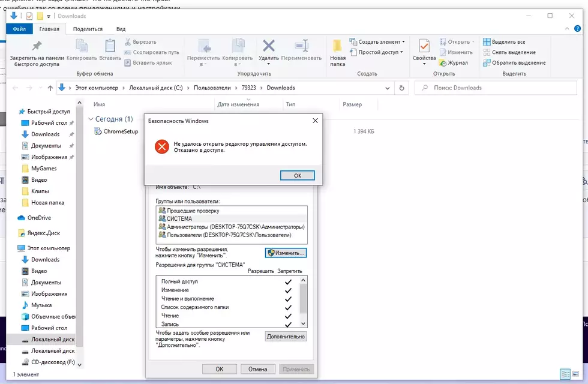Click Скопировать путь in the ribbon
Image resolution: width=588 pixels, height=384 pixels.
click(x=152, y=52)
